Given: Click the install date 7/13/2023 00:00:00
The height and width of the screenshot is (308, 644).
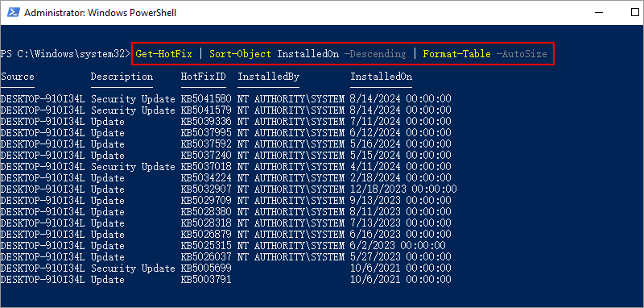Looking at the screenshot, I should (x=400, y=223).
